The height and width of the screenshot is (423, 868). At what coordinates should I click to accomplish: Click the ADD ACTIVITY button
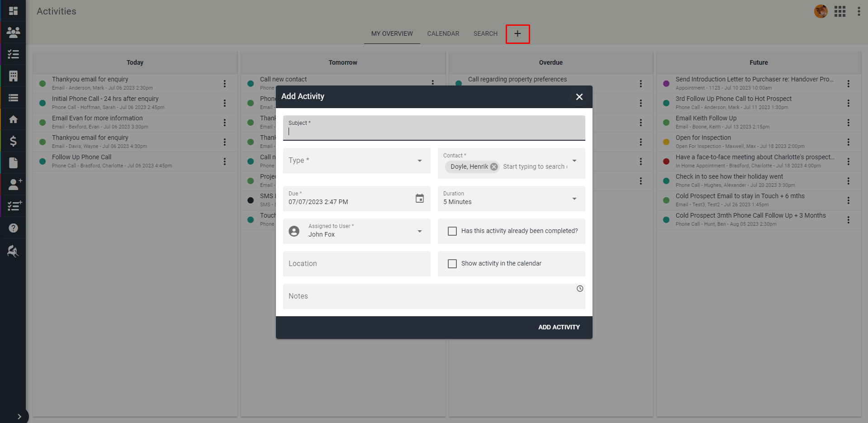(x=559, y=327)
